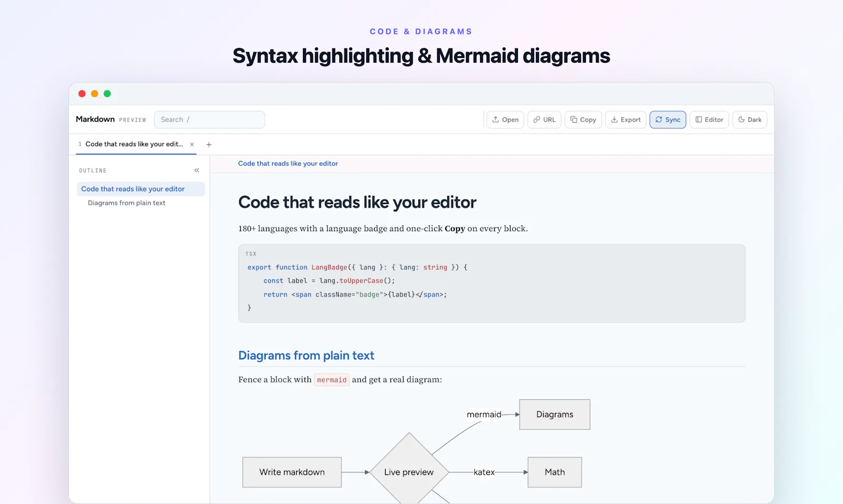Select 'Code that reads like your editor' outline item
This screenshot has width=843, height=504.
click(141, 189)
